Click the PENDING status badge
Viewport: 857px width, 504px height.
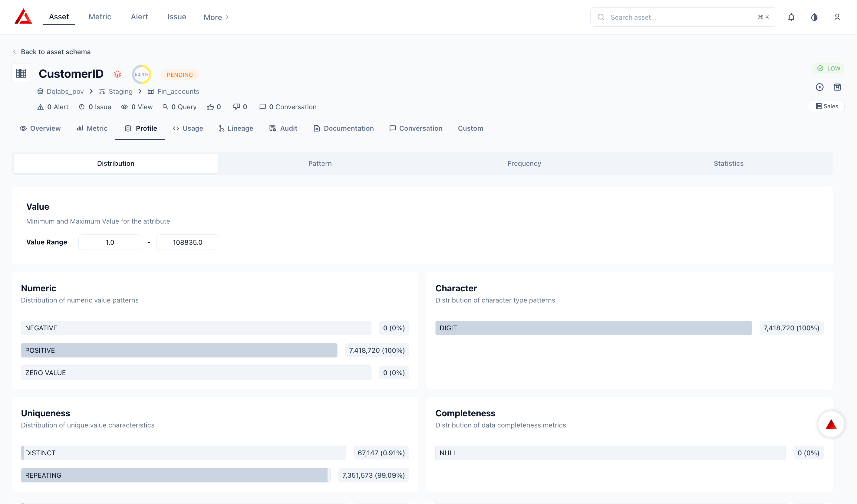coord(180,75)
